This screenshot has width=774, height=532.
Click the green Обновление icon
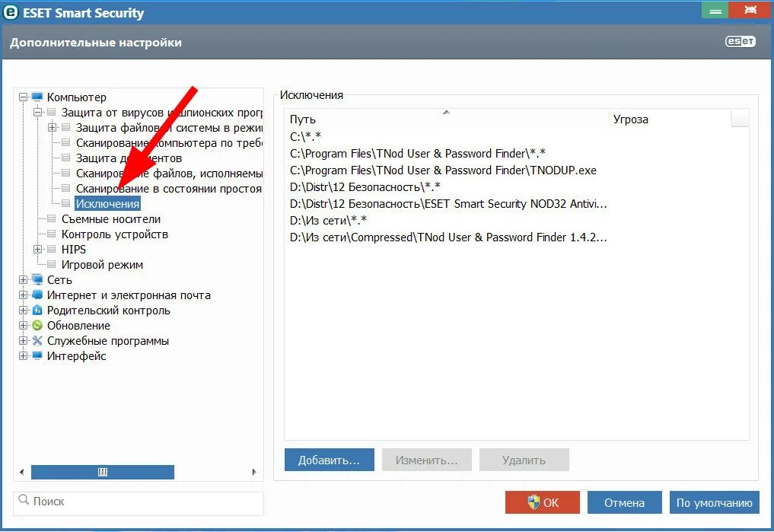pos(37,325)
